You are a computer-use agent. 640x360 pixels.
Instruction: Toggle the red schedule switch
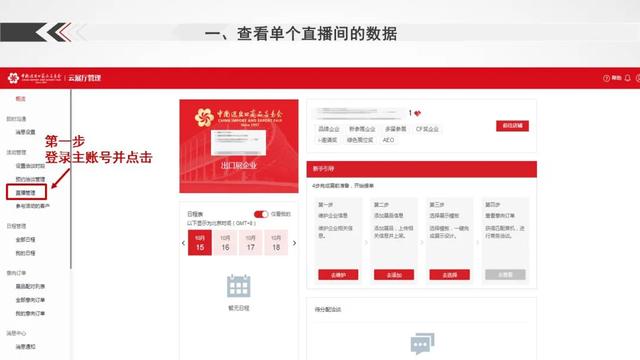tap(261, 214)
